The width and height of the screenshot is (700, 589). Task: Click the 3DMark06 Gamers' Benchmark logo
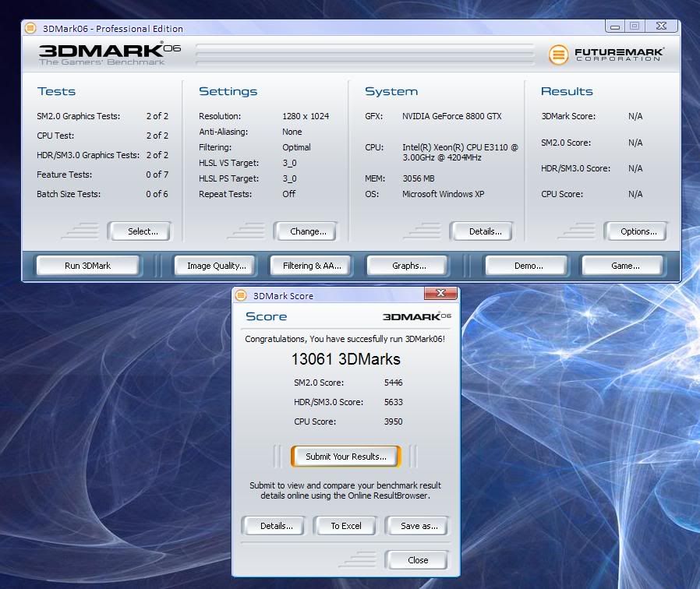[x=109, y=54]
